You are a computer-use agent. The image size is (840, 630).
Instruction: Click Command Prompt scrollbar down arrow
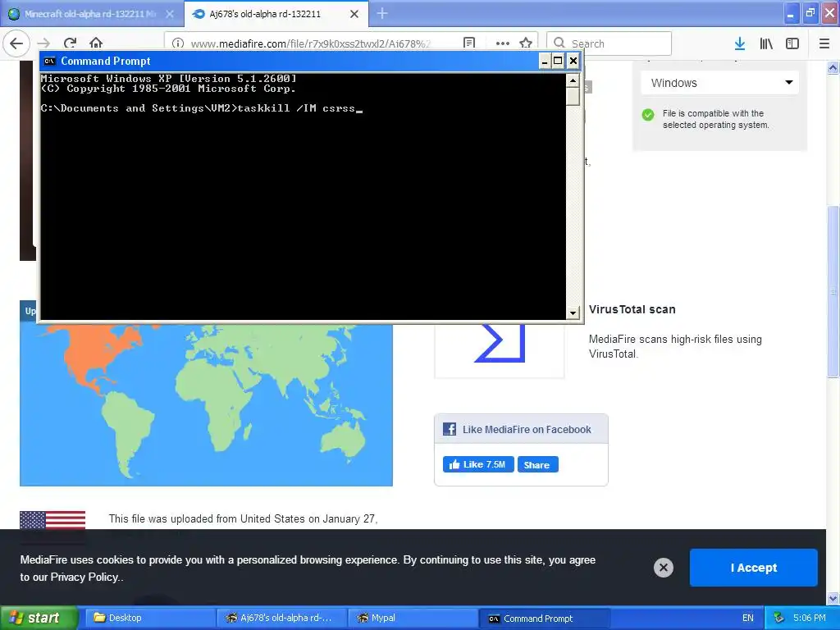click(x=573, y=313)
